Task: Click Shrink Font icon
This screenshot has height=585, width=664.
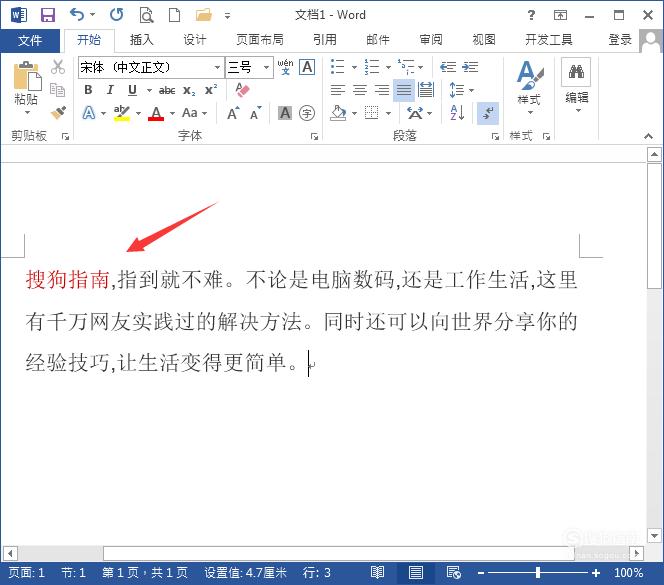Action: point(255,113)
